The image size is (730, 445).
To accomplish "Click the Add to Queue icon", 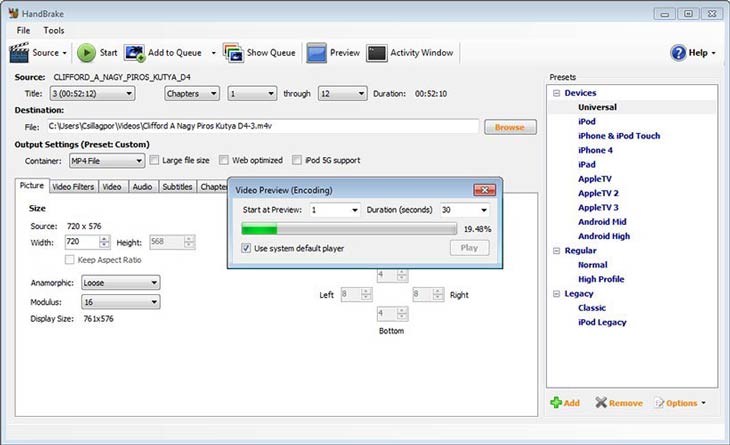I will click(x=135, y=53).
